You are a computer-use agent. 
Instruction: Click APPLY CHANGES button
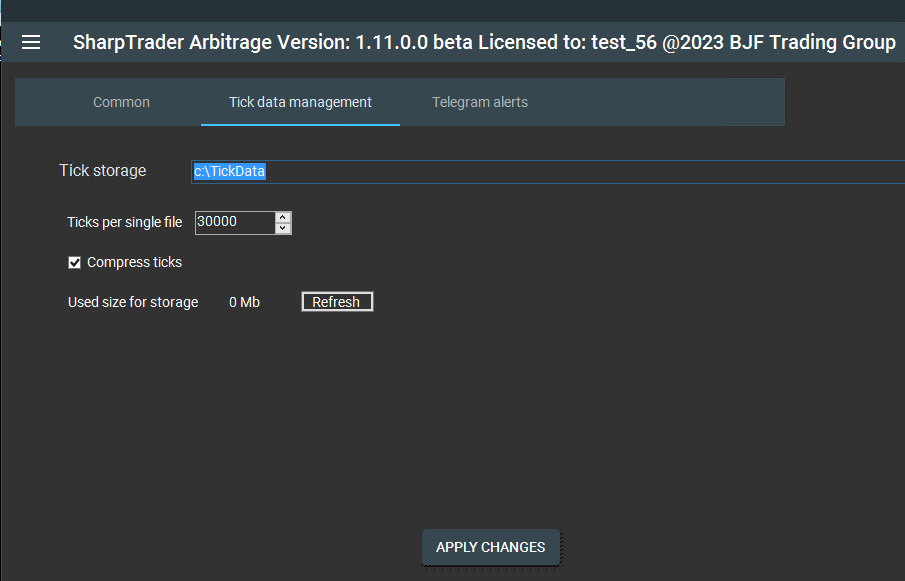pos(490,547)
